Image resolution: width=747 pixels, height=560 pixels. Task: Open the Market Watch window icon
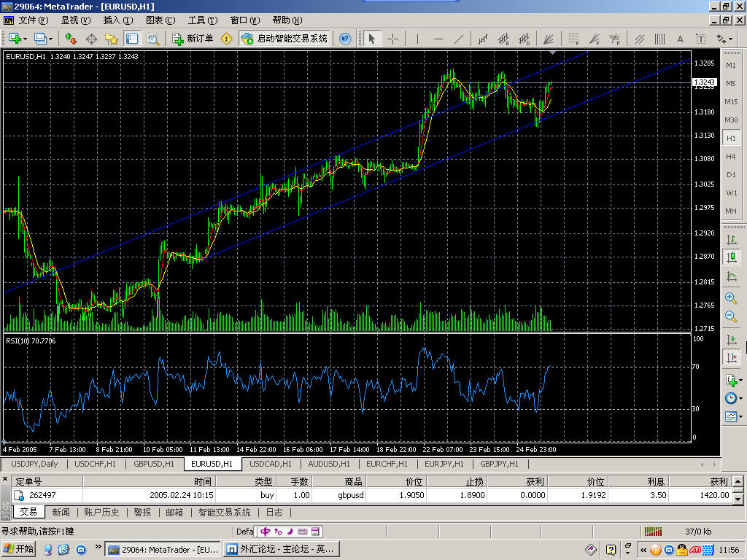point(71,39)
